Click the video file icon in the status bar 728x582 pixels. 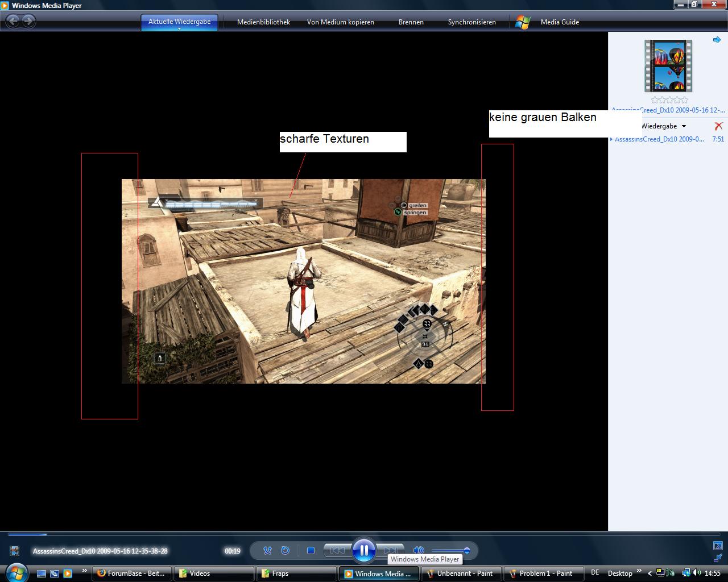click(14, 551)
